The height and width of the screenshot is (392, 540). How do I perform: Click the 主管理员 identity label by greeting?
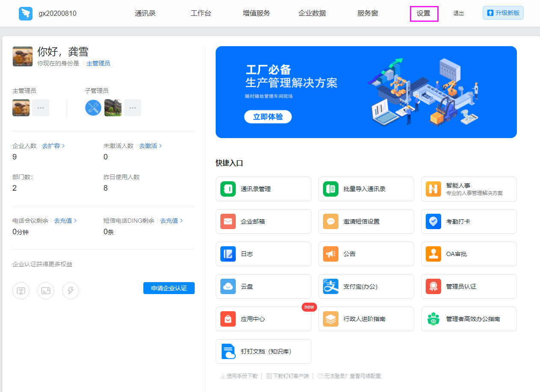click(x=98, y=63)
